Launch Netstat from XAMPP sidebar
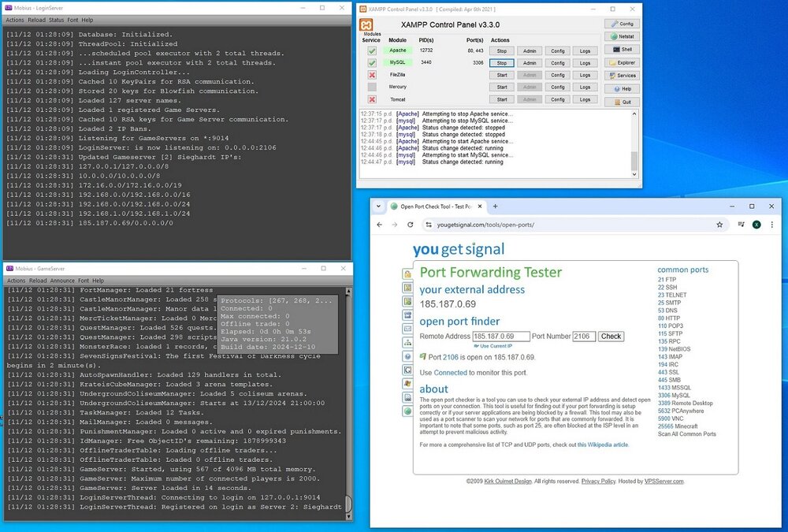788x532 pixels. [622, 36]
